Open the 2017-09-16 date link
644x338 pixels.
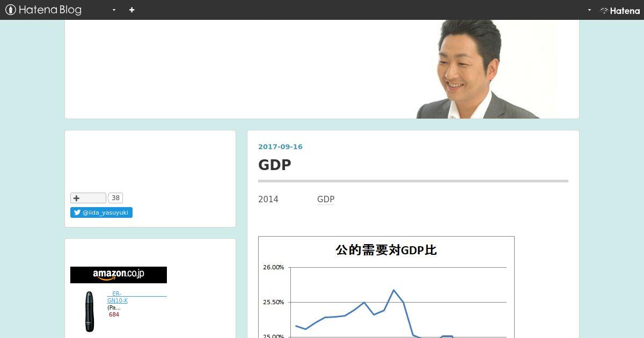280,147
